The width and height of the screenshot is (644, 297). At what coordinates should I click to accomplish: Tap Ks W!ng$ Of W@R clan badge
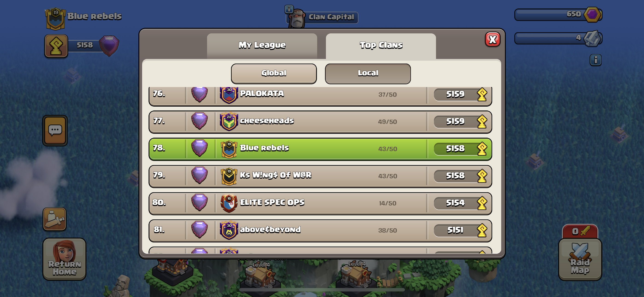pyautogui.click(x=229, y=177)
